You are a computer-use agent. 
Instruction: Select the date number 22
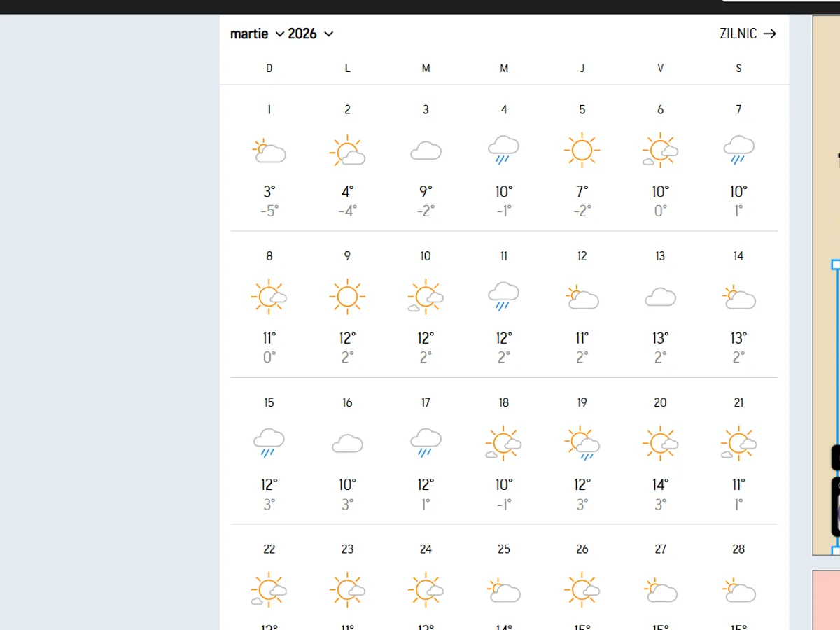pyautogui.click(x=269, y=549)
